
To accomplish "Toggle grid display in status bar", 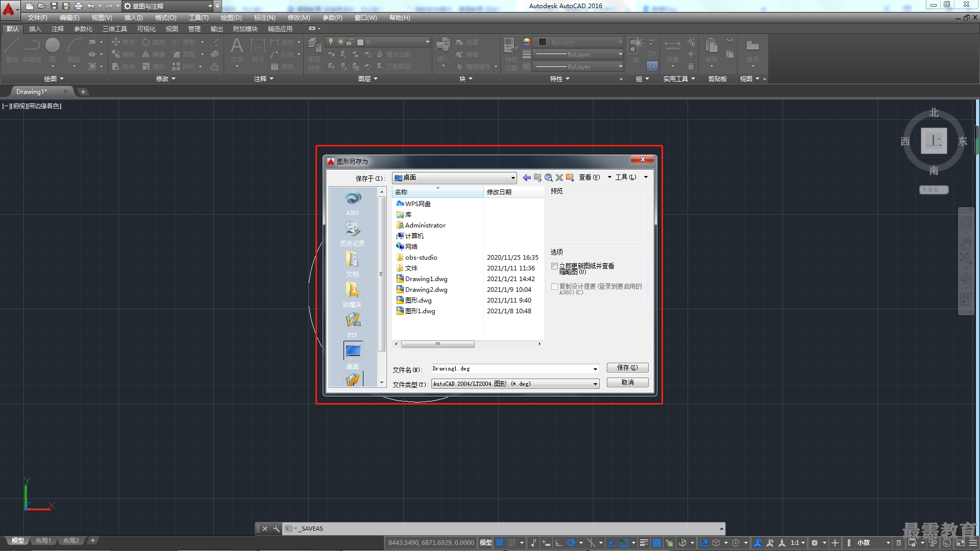I will (500, 543).
